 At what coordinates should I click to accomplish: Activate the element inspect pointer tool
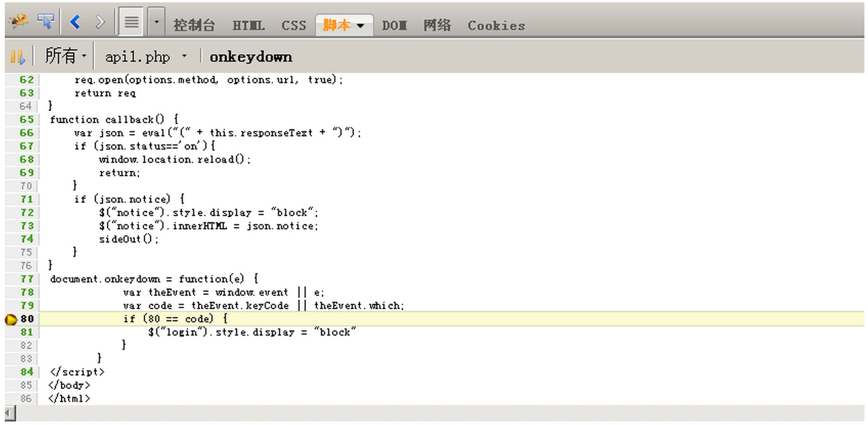click(x=45, y=23)
